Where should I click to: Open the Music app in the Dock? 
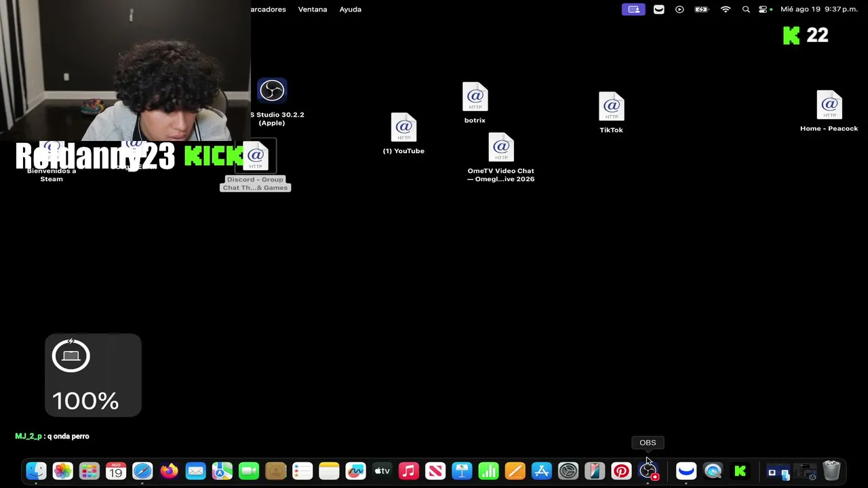tap(408, 470)
